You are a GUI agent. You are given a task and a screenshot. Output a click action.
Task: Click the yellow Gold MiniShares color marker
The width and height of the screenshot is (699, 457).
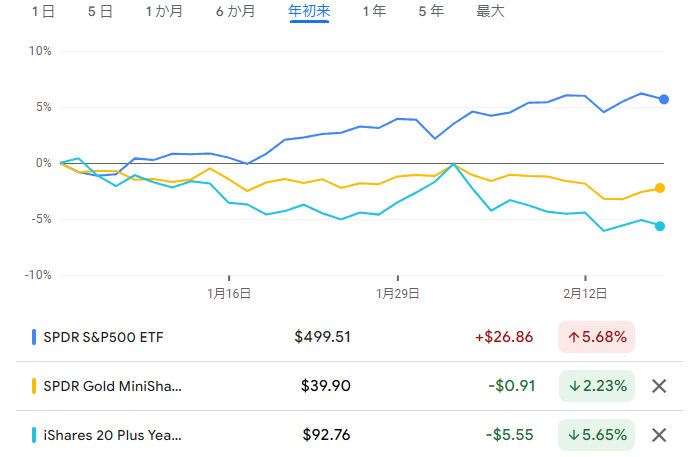click(34, 386)
